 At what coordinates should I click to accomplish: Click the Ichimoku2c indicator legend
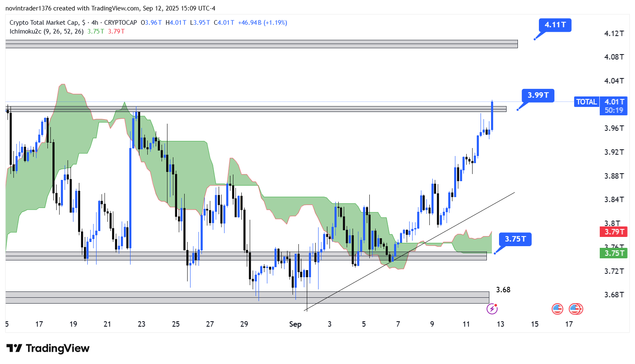coord(46,31)
